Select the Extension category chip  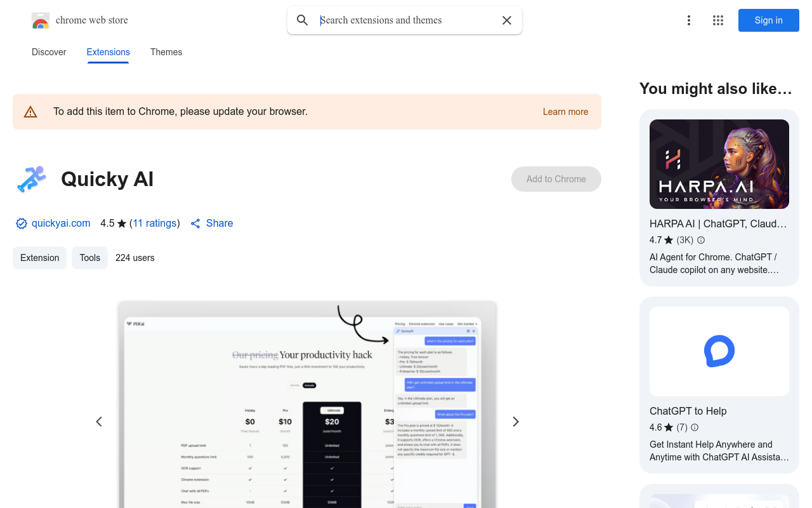[39, 258]
